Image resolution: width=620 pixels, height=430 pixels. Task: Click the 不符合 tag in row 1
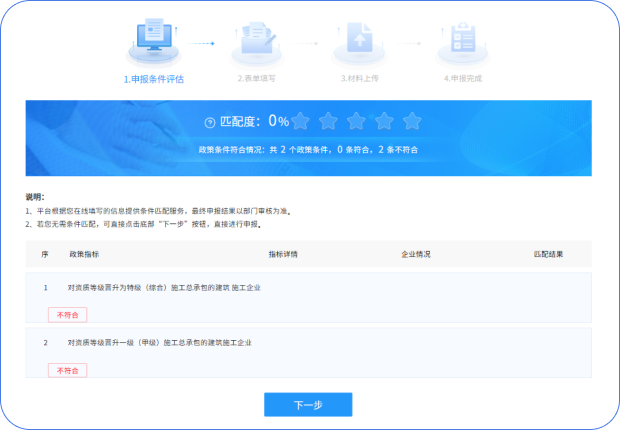68,315
